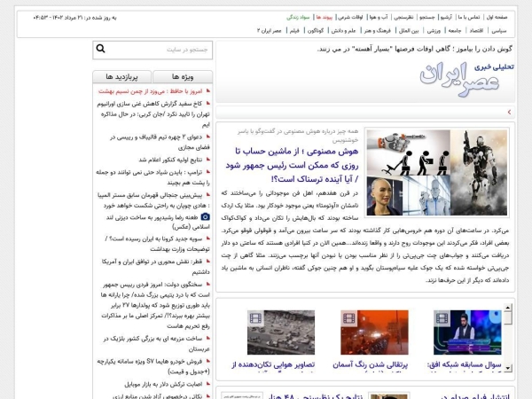Open the green سواد زندگی link
The width and height of the screenshot is (532, 399).
click(299, 17)
